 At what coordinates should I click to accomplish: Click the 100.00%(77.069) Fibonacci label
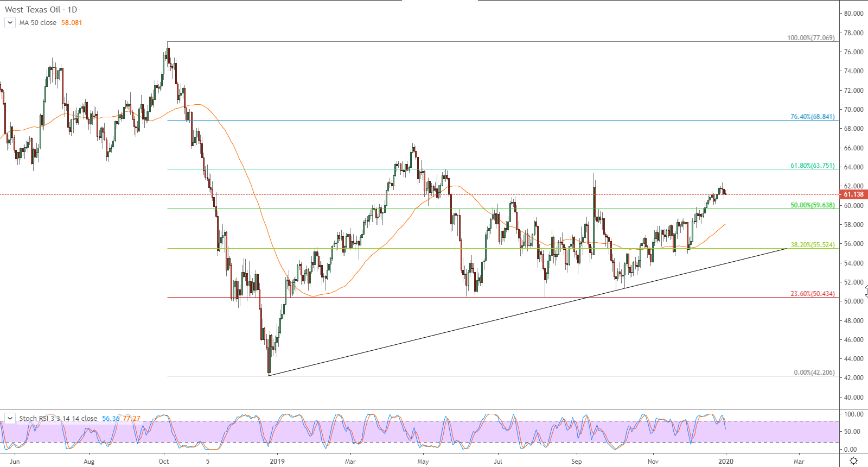811,38
